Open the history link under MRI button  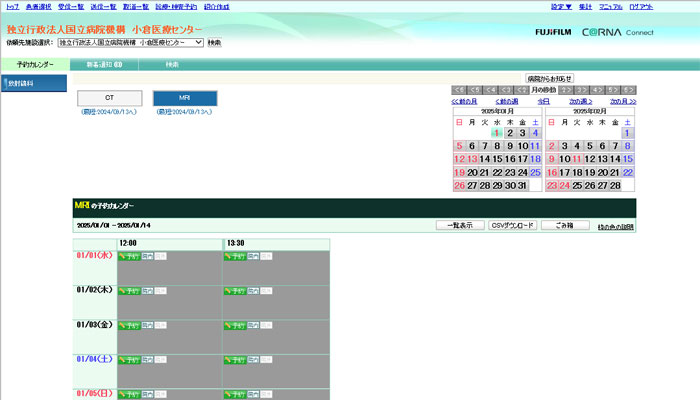coord(184,112)
